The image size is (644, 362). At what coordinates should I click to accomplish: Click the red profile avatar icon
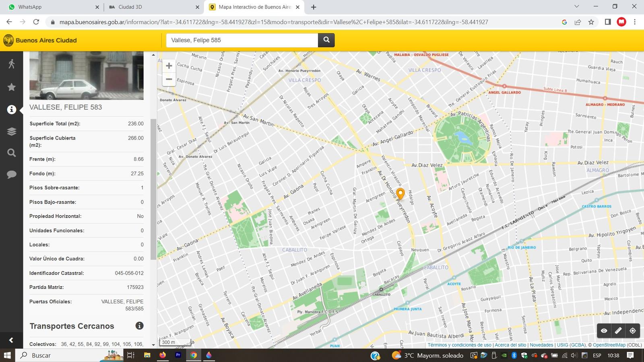621,22
